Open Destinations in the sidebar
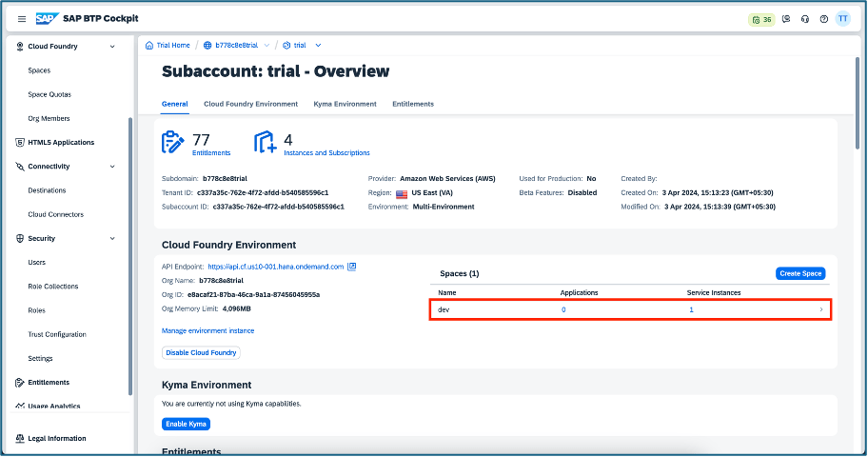 pyautogui.click(x=47, y=190)
